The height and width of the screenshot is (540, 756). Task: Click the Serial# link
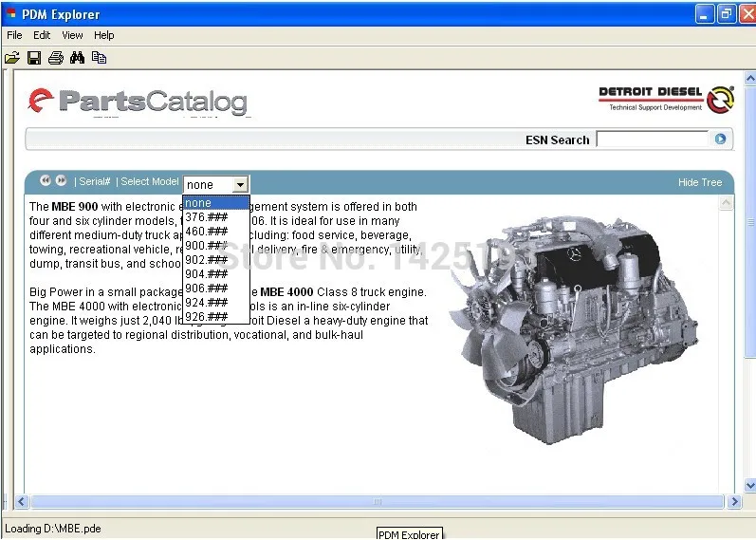tap(95, 181)
